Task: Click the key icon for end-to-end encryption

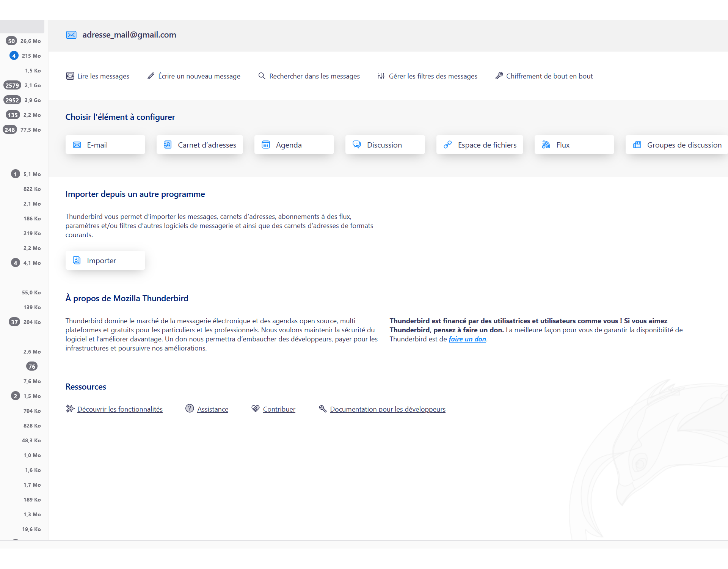Action: point(499,76)
